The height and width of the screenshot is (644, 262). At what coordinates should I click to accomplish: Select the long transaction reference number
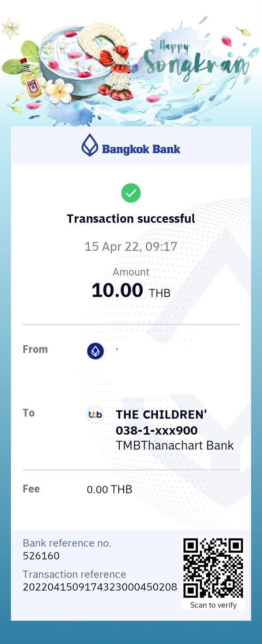pyautogui.click(x=100, y=587)
